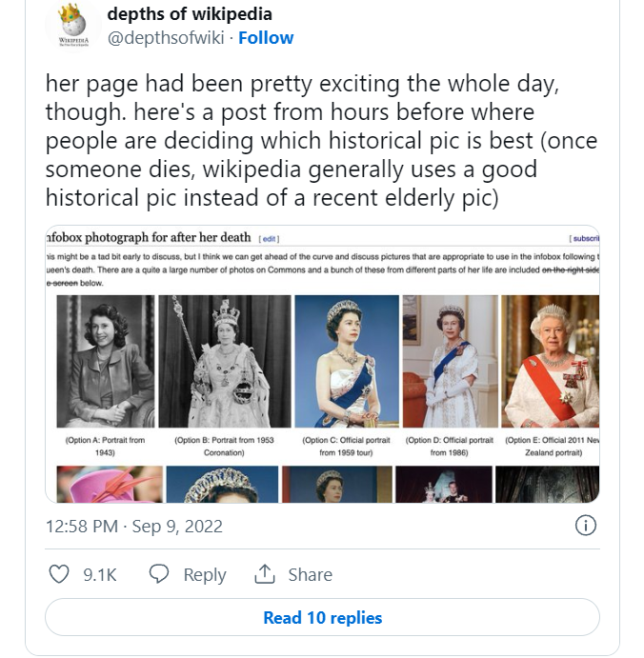Click the pink hat thumbnail image
Image resolution: width=644 pixels, height=658 pixels.
pos(110,484)
